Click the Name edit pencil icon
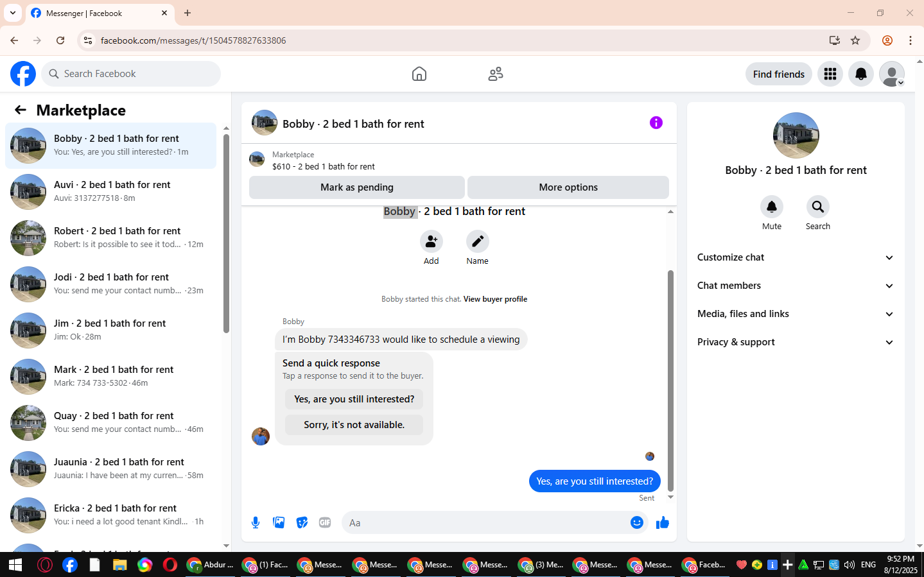 478,241
